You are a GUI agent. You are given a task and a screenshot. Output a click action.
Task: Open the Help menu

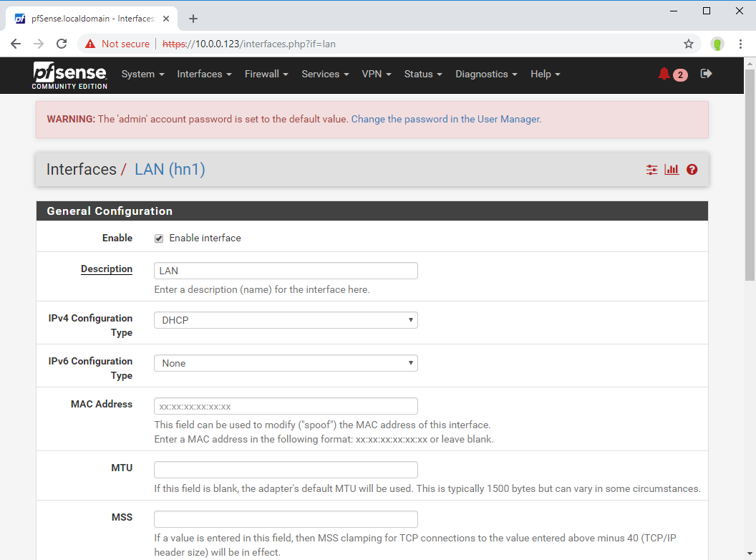(x=546, y=74)
